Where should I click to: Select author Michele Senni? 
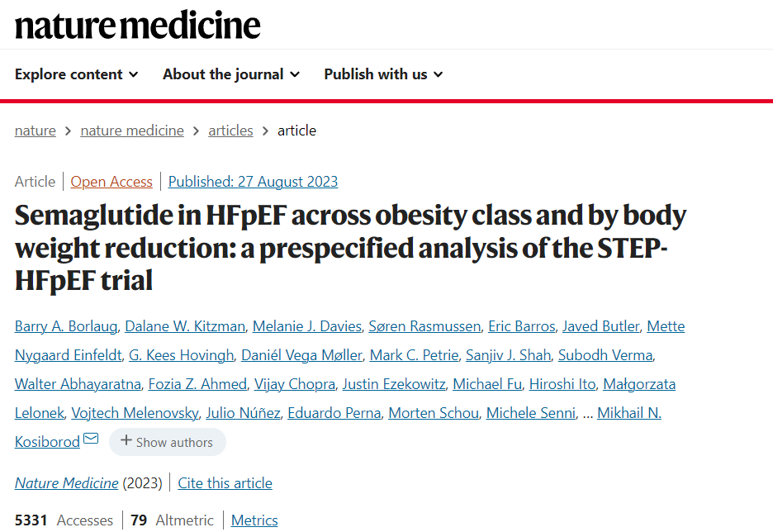point(531,413)
